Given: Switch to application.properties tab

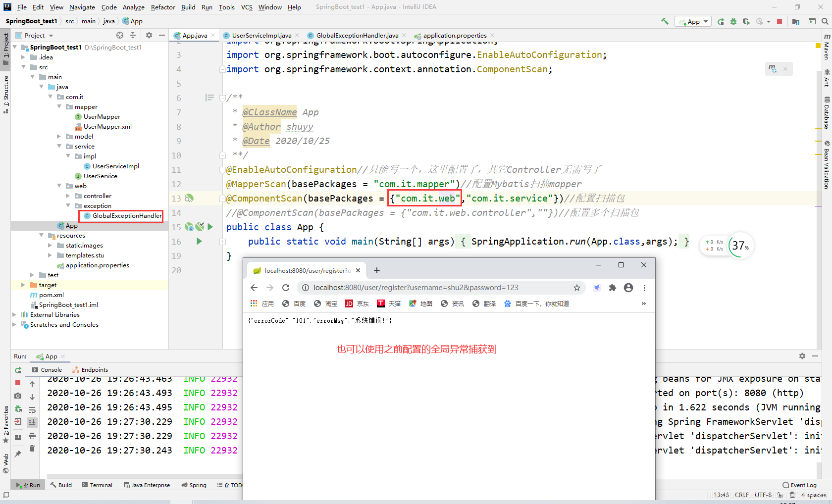Looking at the screenshot, I should click(x=455, y=35).
